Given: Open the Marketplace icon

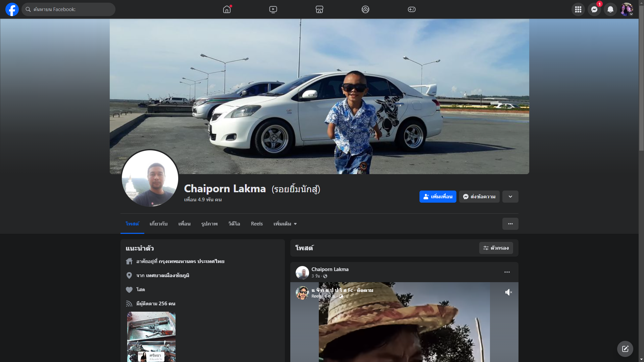Looking at the screenshot, I should point(319,9).
